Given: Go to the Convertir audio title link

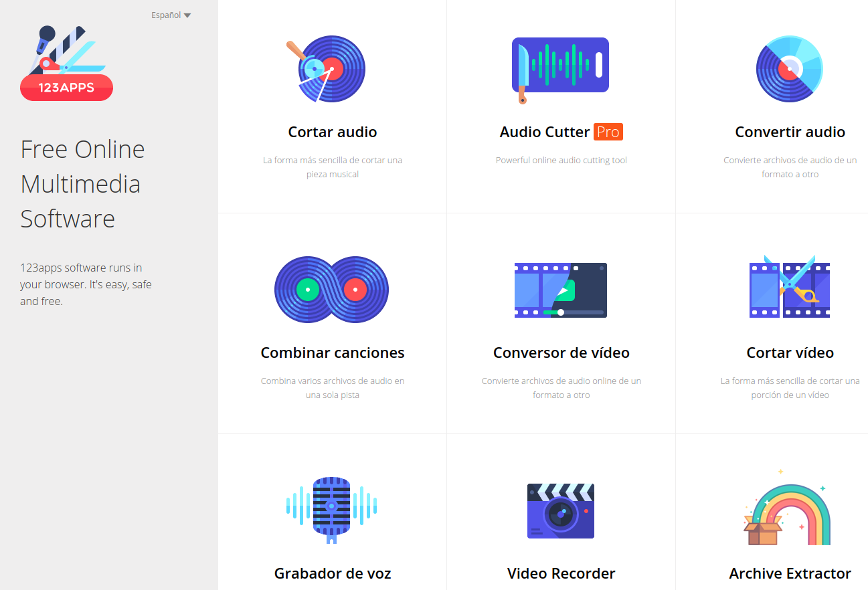Looking at the screenshot, I should pyautogui.click(x=790, y=132).
